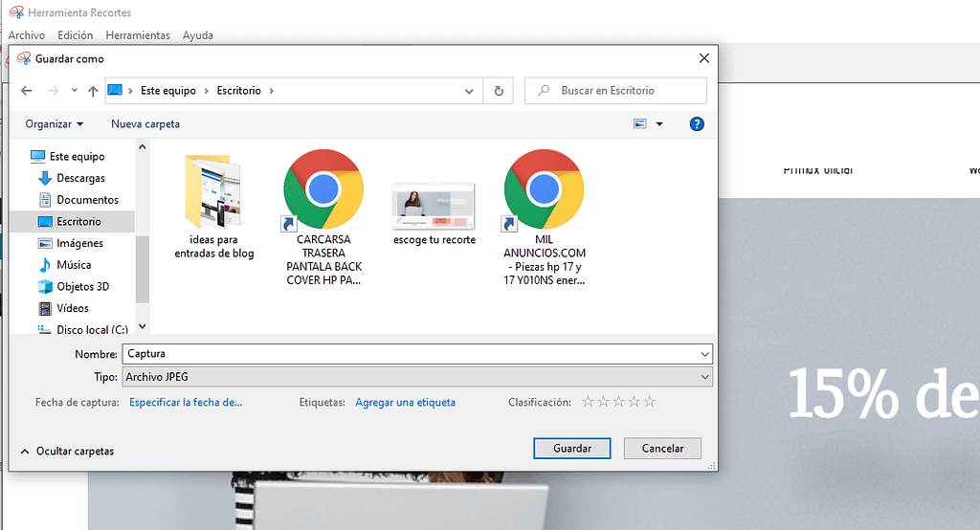Click the Buscar en Escritorio search box

(x=615, y=91)
